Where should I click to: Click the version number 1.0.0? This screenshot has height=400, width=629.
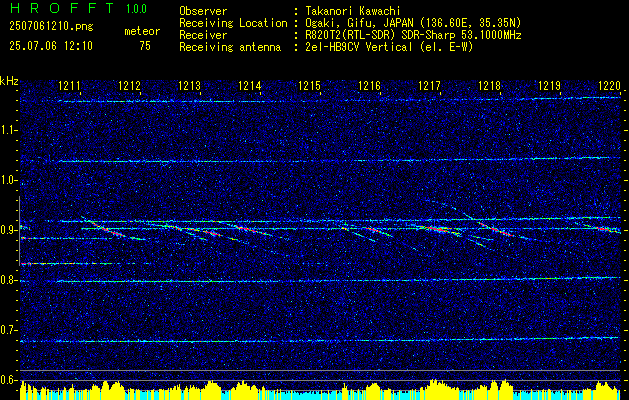(x=136, y=9)
